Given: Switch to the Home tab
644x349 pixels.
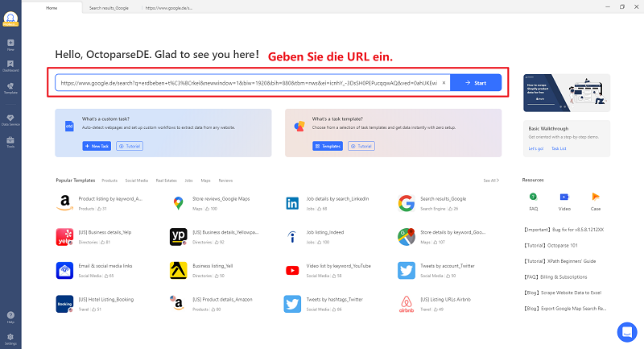Looking at the screenshot, I should point(52,8).
